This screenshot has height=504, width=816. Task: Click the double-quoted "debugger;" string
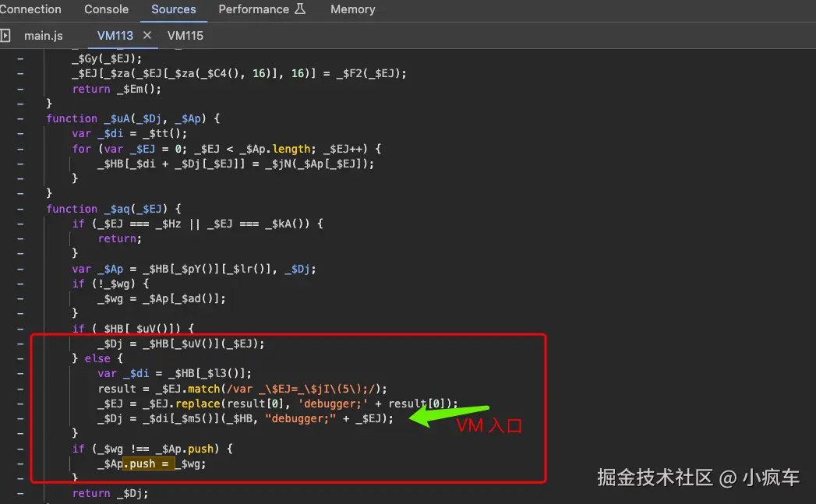tap(300, 418)
